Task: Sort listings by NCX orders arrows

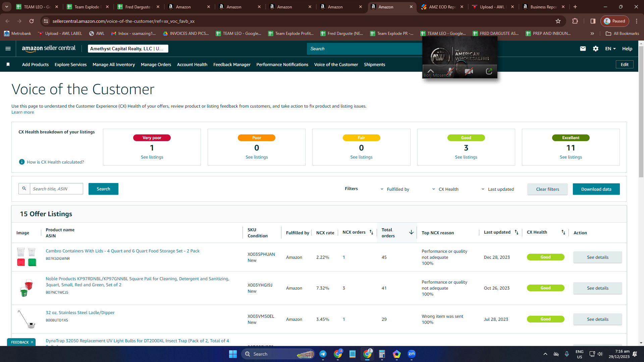Action: click(371, 232)
